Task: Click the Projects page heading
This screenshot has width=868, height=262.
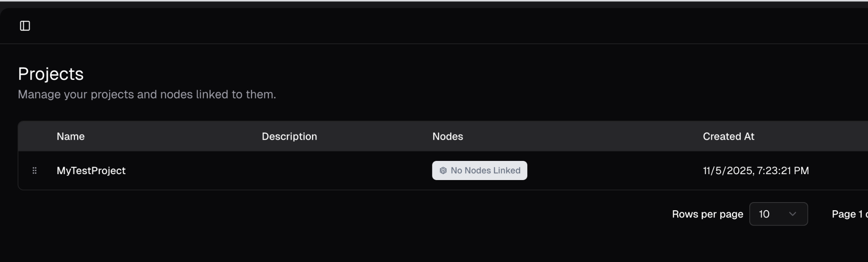Action: pos(51,74)
